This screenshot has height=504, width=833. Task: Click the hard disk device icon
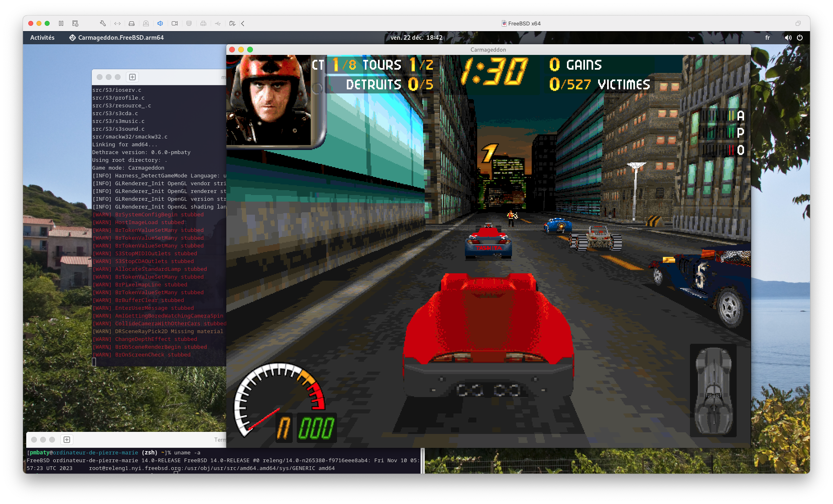(x=132, y=23)
